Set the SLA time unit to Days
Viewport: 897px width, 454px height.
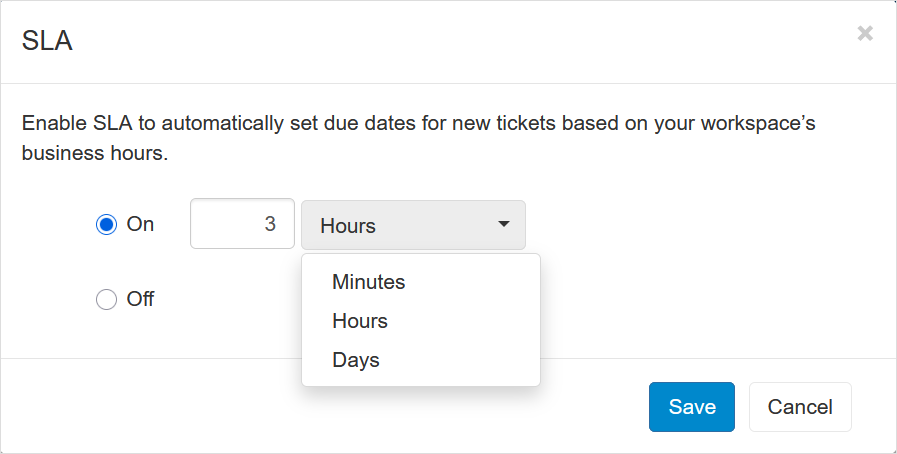click(x=356, y=360)
